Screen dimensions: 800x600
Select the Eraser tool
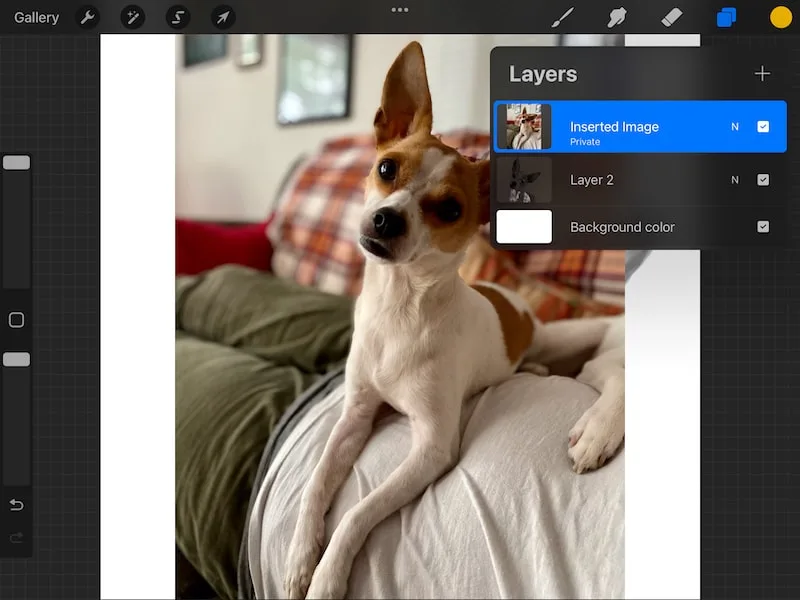671,17
